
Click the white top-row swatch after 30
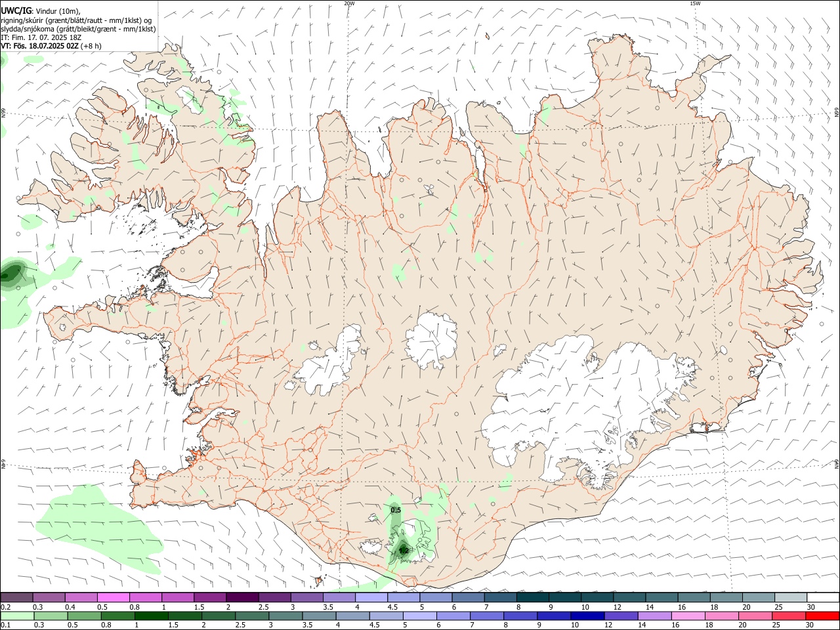pyautogui.click(x=823, y=597)
